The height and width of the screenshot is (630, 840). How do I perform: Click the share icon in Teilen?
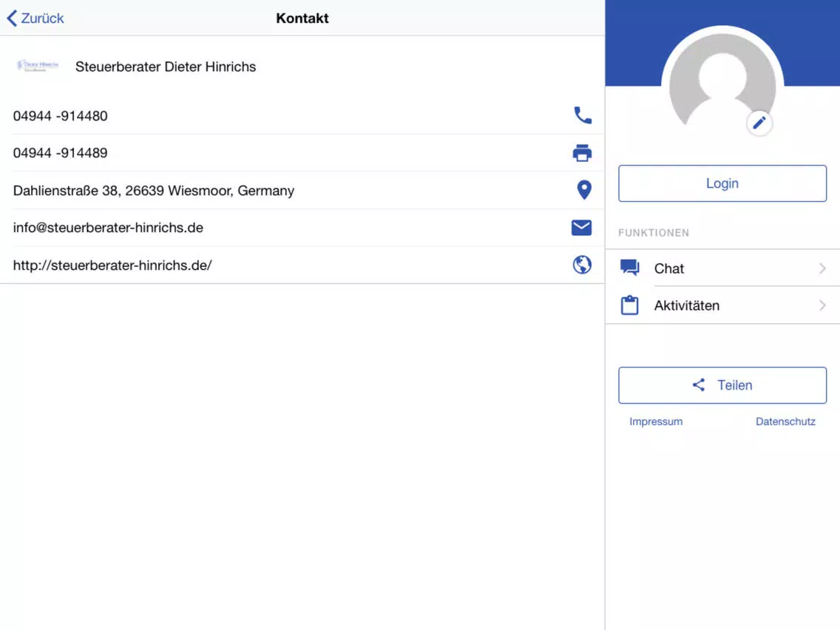[699, 385]
